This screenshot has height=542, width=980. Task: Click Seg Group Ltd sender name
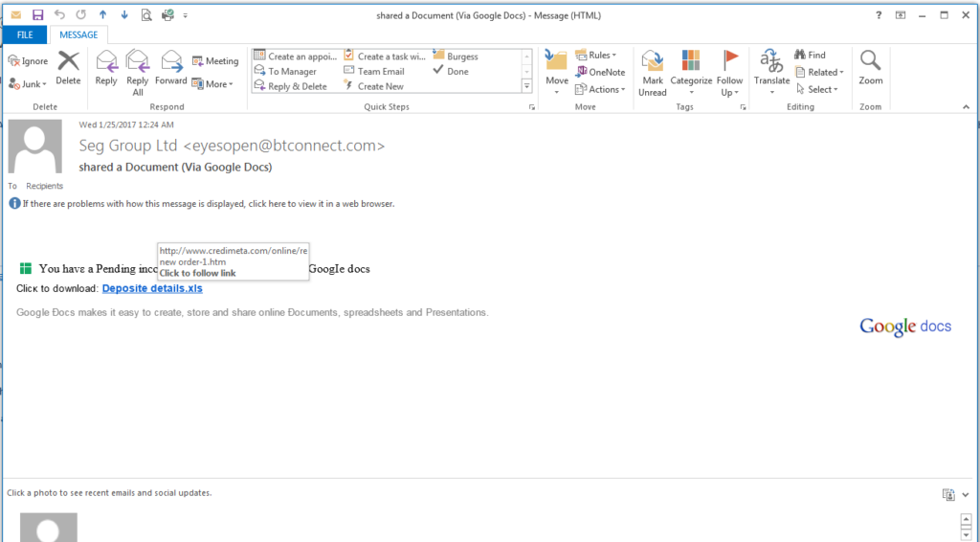pos(128,146)
